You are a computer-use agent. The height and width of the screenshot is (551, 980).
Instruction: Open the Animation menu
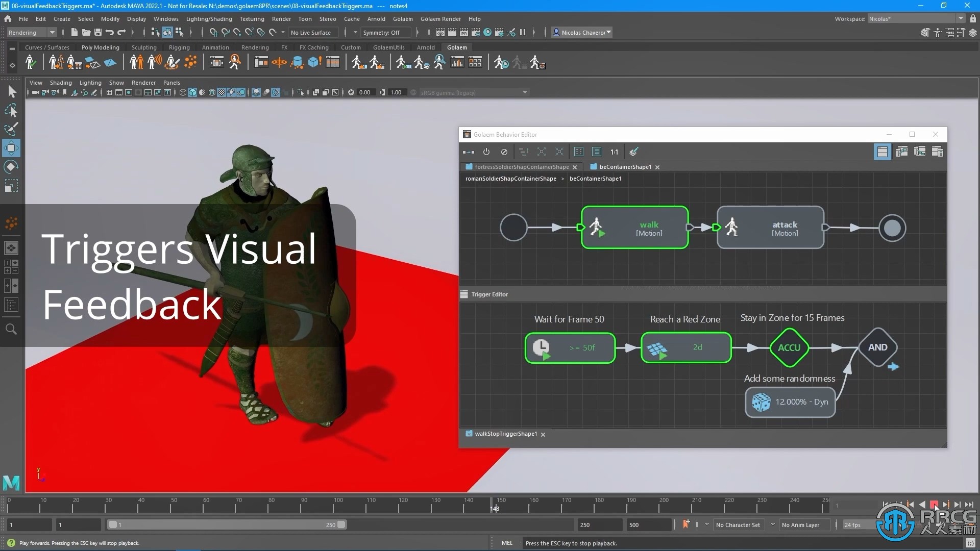pyautogui.click(x=215, y=46)
